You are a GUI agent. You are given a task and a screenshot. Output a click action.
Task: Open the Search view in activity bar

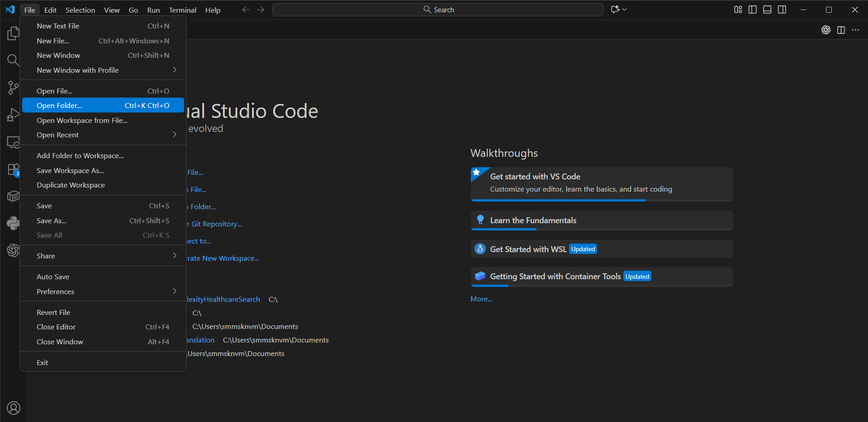coord(13,60)
